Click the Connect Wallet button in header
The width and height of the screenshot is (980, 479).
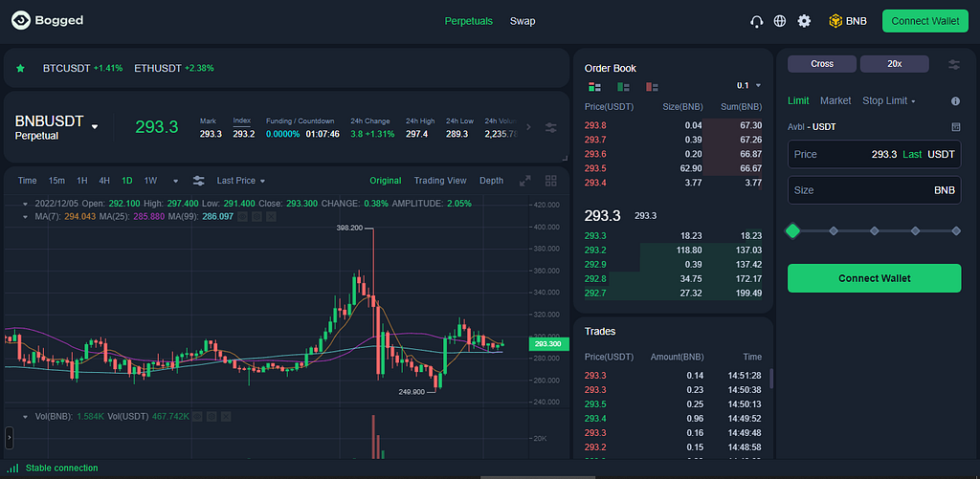924,21
